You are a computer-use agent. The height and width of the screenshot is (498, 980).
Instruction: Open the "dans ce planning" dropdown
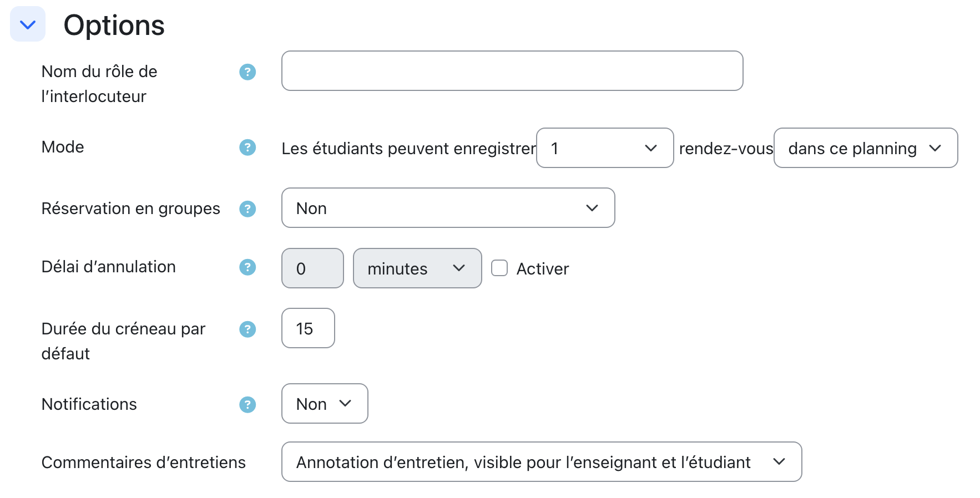(865, 148)
